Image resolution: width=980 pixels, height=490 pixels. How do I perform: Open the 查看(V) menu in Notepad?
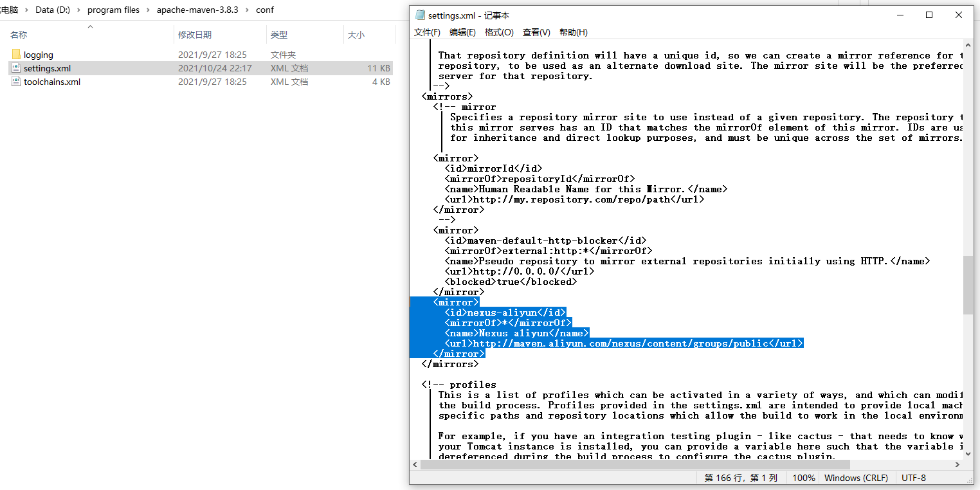click(536, 32)
